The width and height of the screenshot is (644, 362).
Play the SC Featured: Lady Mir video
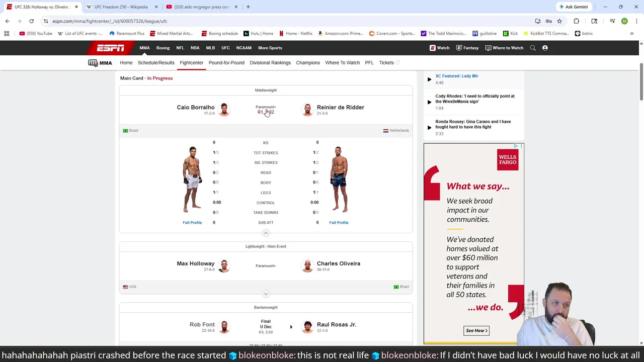coord(429,79)
